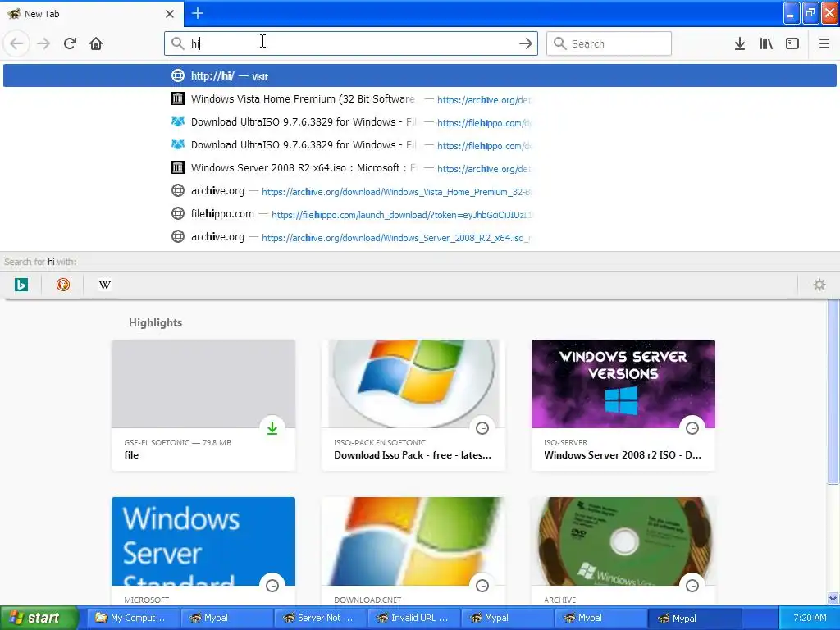Click the Search box field

click(609, 43)
